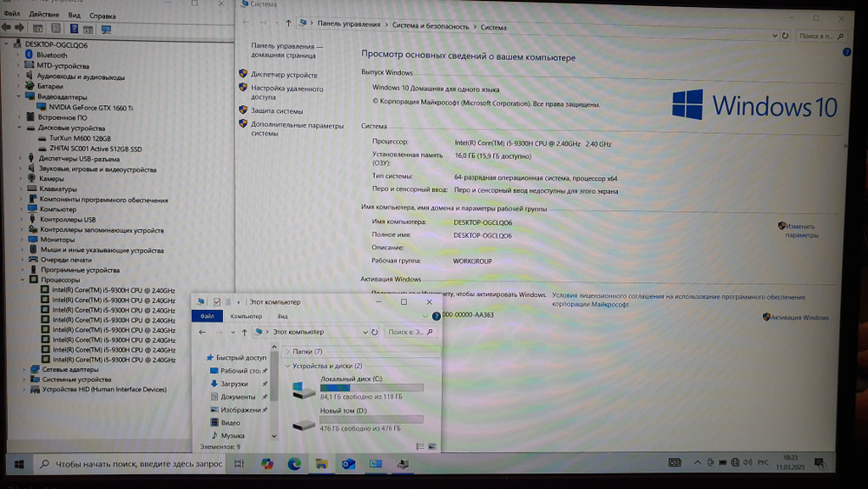Expand the Мониторы category

(x=22, y=239)
